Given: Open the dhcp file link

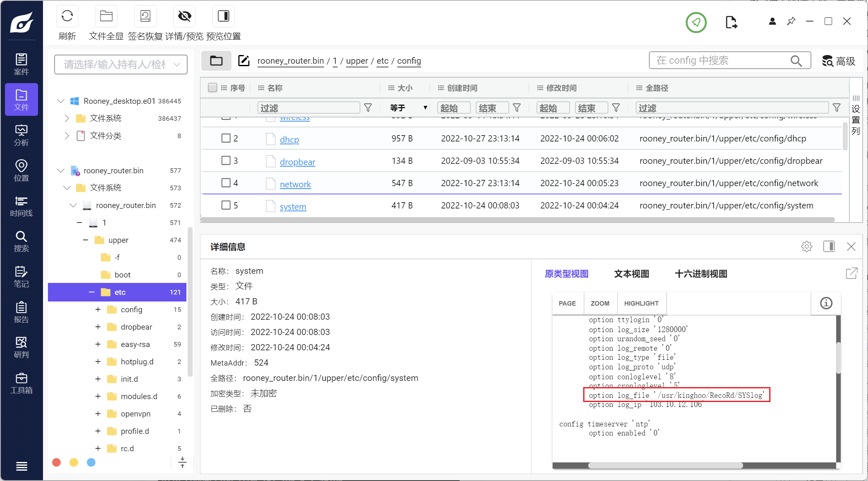Looking at the screenshot, I should 289,139.
